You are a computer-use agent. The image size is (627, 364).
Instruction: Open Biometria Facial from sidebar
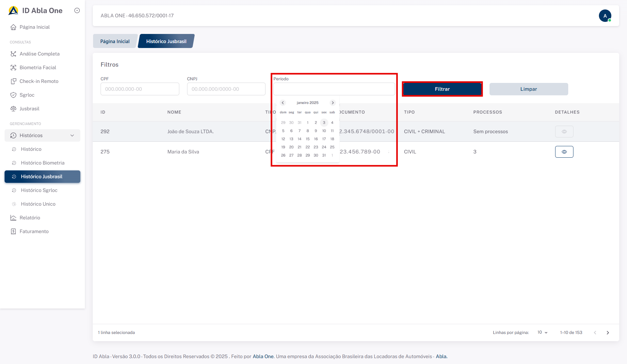[x=38, y=68]
